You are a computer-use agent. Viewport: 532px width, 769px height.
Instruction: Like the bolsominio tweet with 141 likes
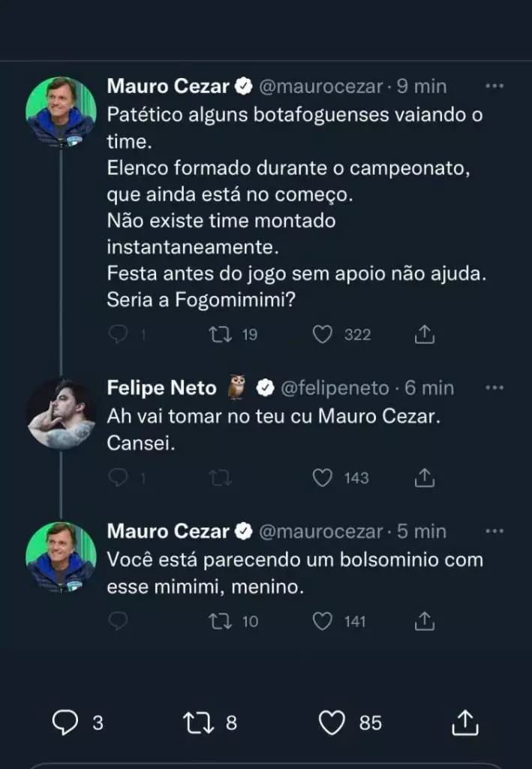click(x=323, y=621)
